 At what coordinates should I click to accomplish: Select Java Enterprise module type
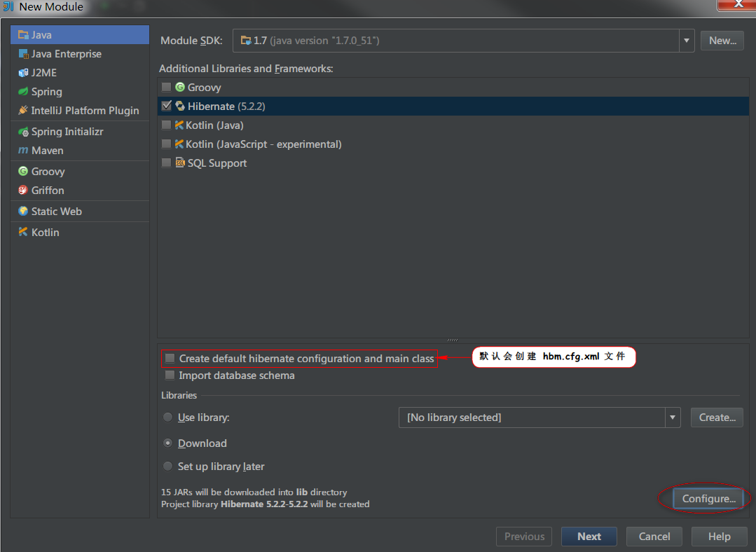click(80, 53)
